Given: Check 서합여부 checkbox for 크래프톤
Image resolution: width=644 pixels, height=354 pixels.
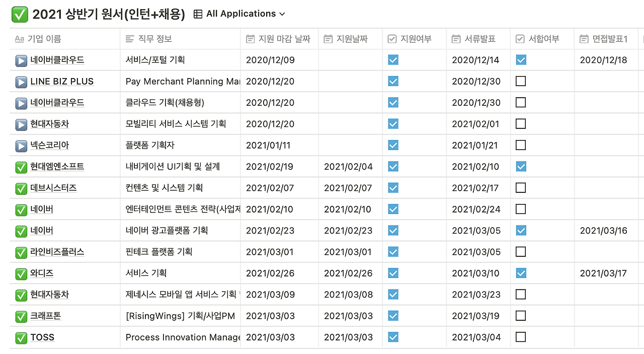Looking at the screenshot, I should pos(521,316).
